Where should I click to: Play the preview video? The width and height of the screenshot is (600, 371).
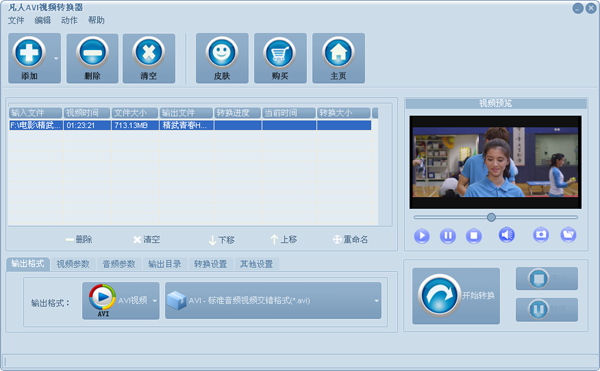[x=422, y=236]
